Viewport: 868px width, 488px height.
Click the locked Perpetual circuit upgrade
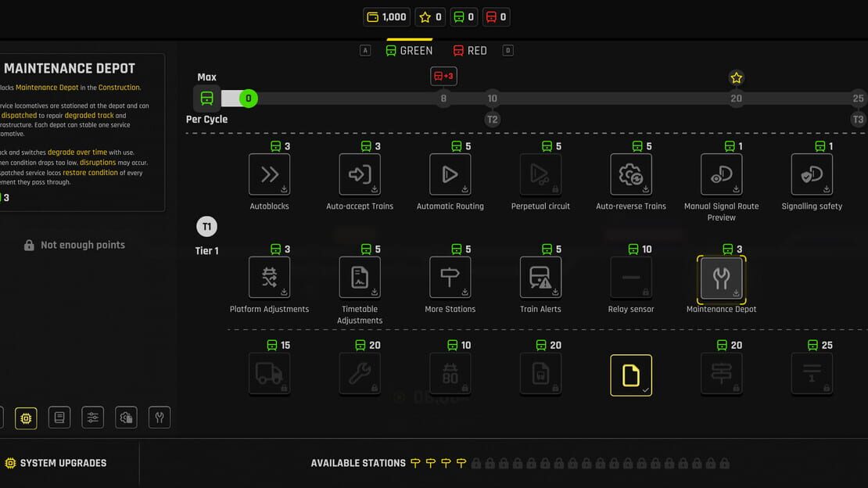coord(540,174)
